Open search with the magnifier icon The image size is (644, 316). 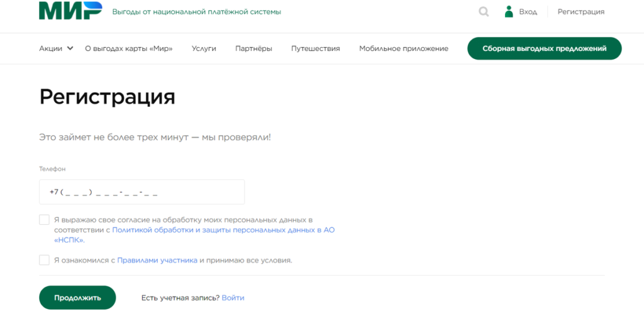point(484,11)
